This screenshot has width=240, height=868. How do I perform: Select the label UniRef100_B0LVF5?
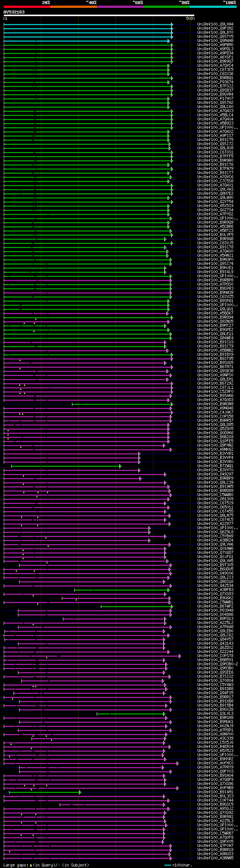pyautogui.click(x=215, y=235)
